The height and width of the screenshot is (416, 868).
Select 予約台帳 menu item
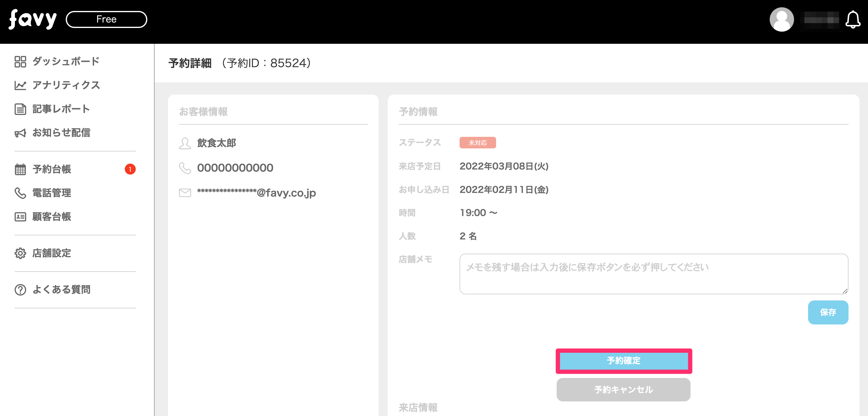51,169
